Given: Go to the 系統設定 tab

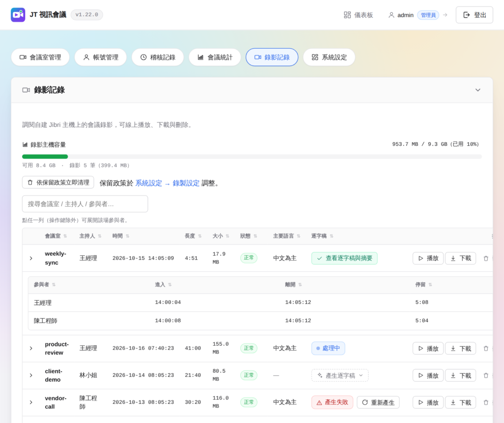Looking at the screenshot, I should tap(329, 57).
